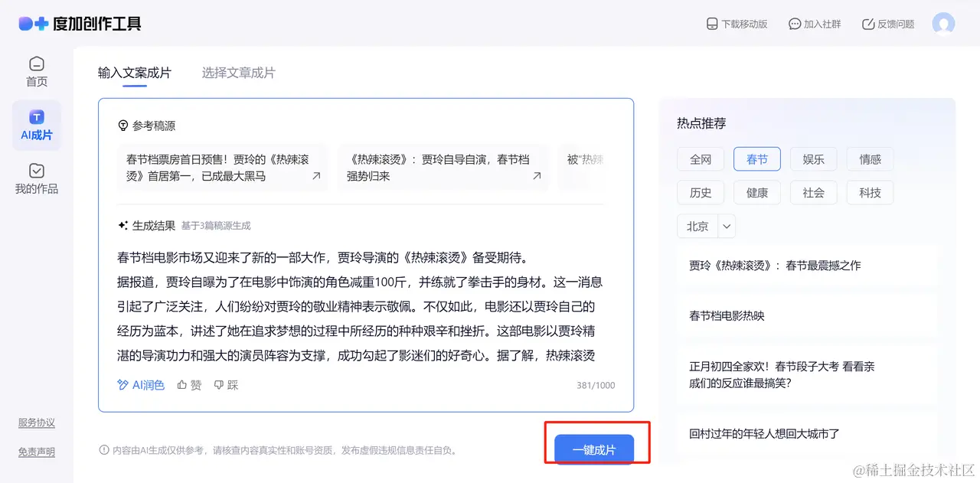
Task: Open source card 春节档票房首日预售
Action: click(x=223, y=168)
